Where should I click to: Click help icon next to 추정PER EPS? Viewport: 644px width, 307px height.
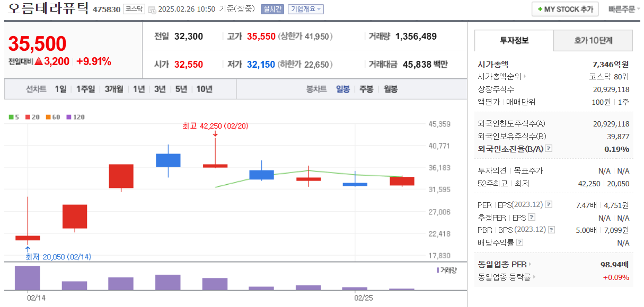point(532,217)
